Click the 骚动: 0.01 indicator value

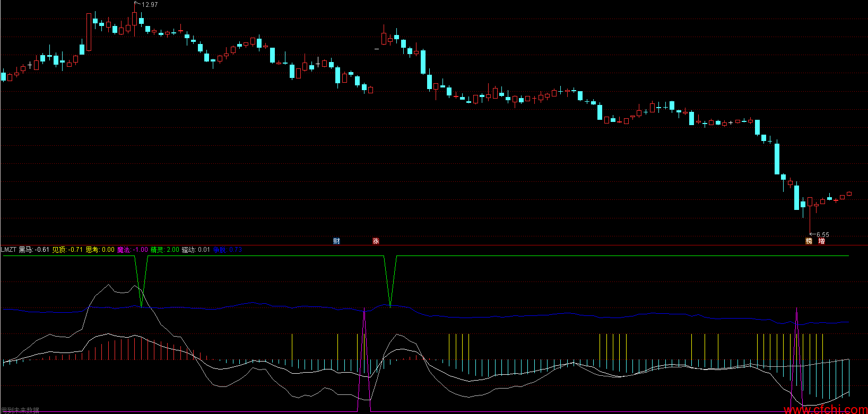click(196, 250)
